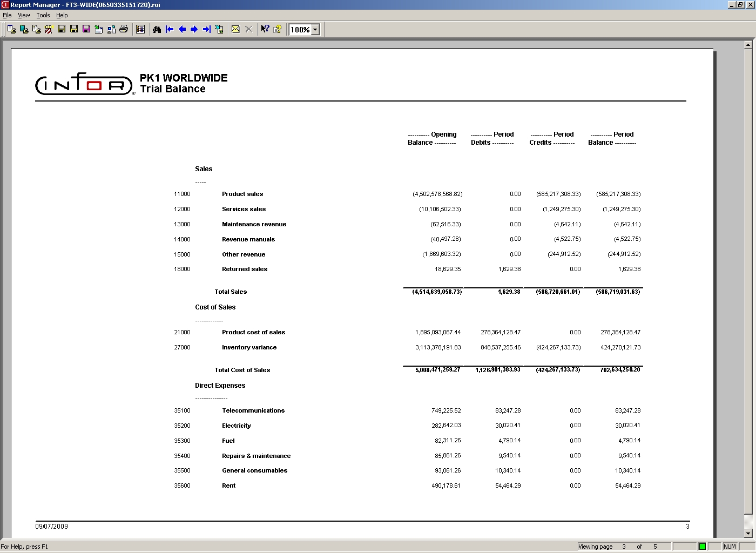
Task: Open help topics with the yellow question mark icon
Action: [x=278, y=29]
